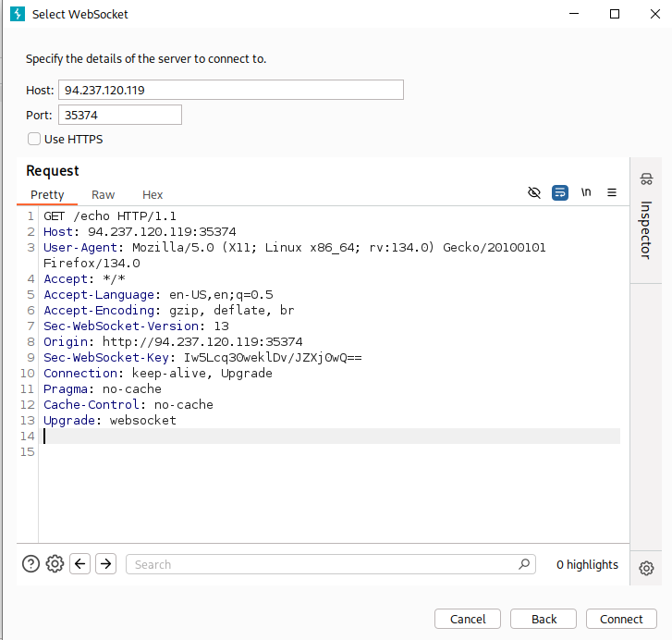Click the Host input field
The image size is (672, 640).
point(231,90)
